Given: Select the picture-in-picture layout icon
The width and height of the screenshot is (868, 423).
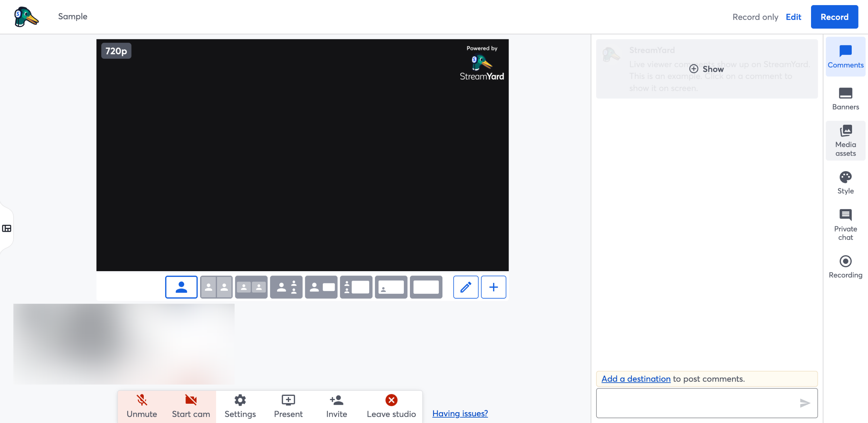Looking at the screenshot, I should [x=391, y=287].
